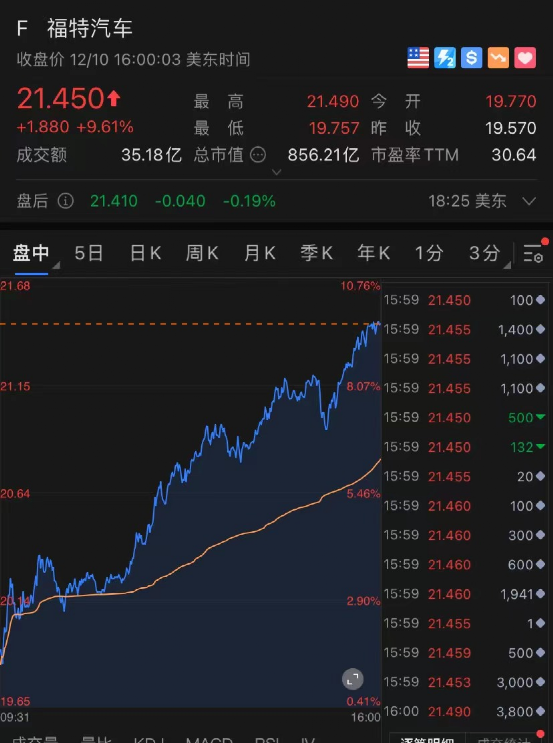This screenshot has height=743, width=553.
Task: Switch to the 1分 chart tab
Action: [x=429, y=254]
